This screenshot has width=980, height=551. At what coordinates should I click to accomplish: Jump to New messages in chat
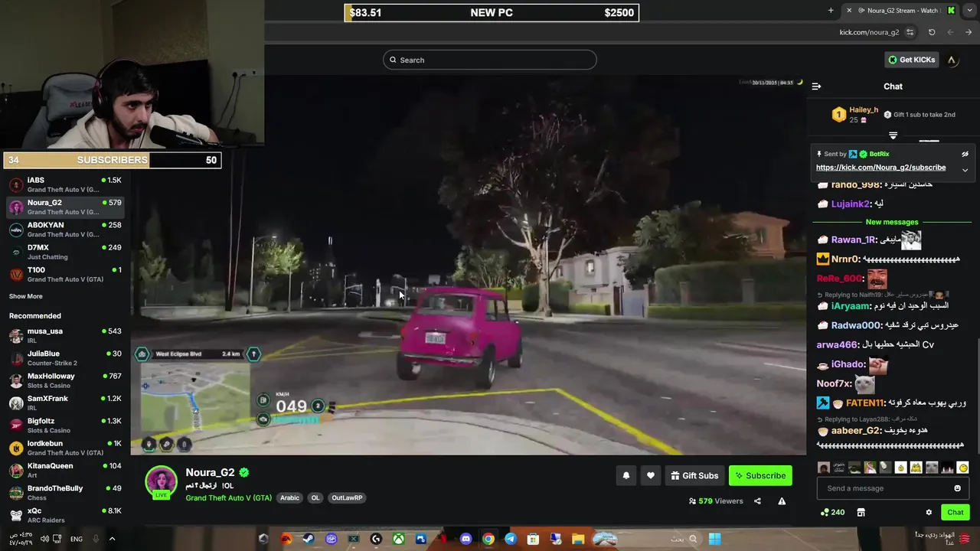[892, 222]
